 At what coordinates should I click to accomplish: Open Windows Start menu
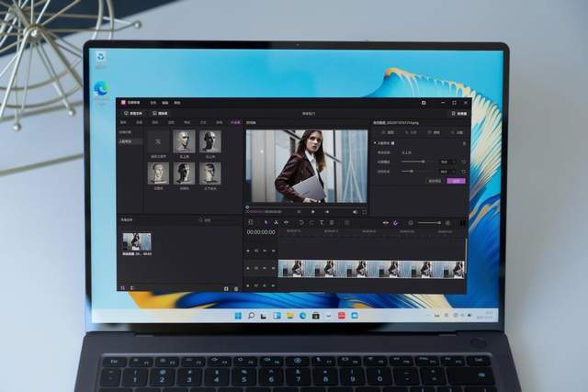coord(238,316)
